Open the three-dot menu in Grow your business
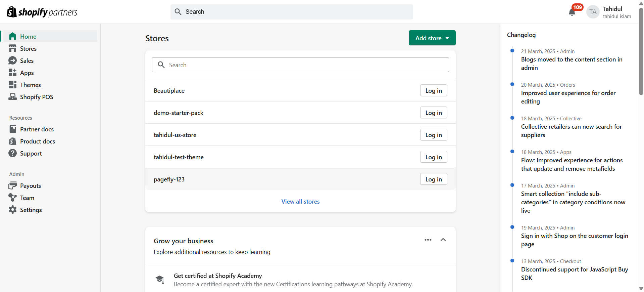This screenshot has width=644, height=292. click(428, 240)
